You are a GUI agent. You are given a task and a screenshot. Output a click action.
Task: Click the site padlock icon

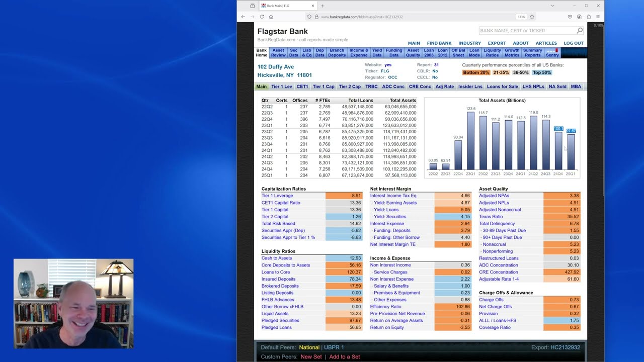pyautogui.click(x=316, y=17)
